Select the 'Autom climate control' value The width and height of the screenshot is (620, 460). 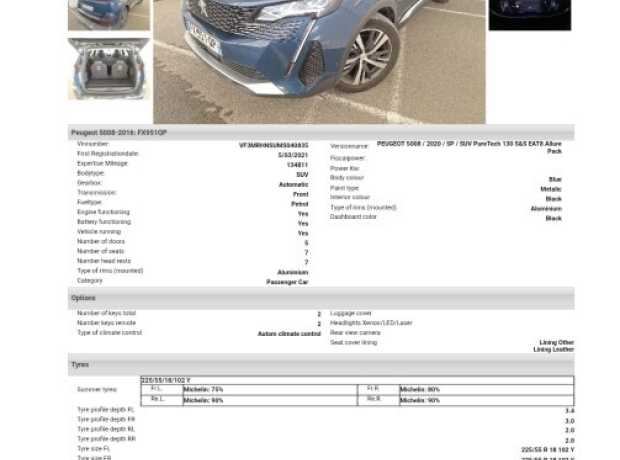click(x=289, y=334)
